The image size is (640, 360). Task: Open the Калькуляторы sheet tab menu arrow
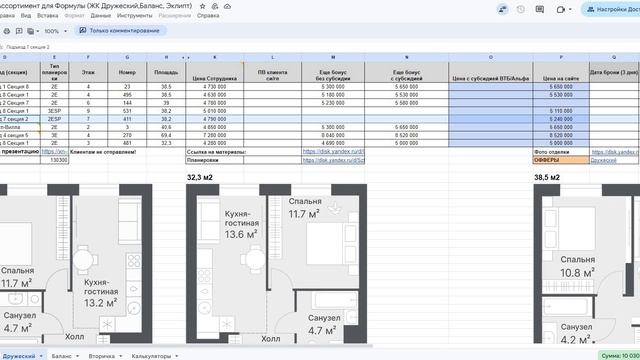point(177,356)
